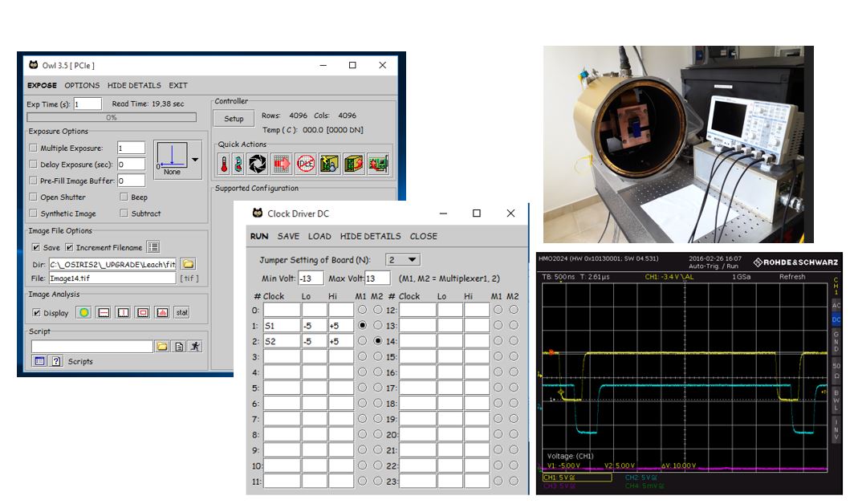Click the question mark help icon in Script
This screenshot has width=854, height=504.
pos(57,361)
